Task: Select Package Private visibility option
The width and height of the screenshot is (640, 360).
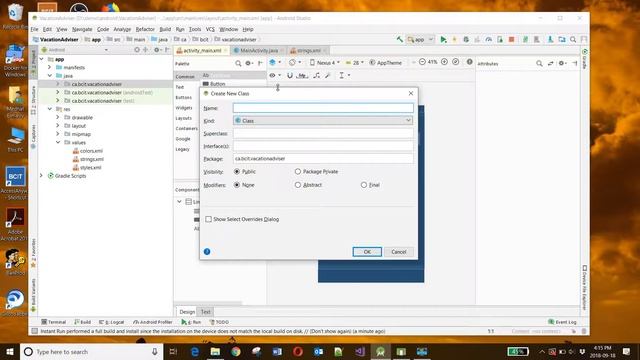Action: point(298,172)
